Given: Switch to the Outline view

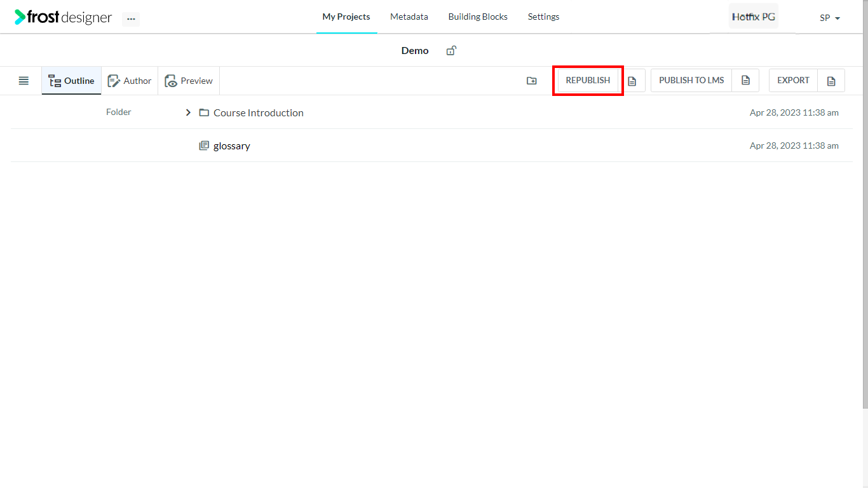Looking at the screenshot, I should pos(72,81).
